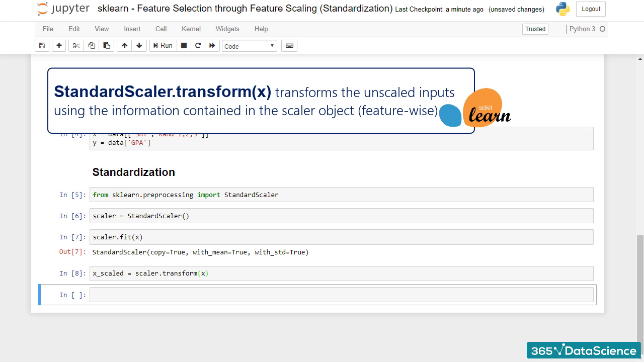
Task: Interrupt the kernel with stop icon
Action: click(x=184, y=46)
